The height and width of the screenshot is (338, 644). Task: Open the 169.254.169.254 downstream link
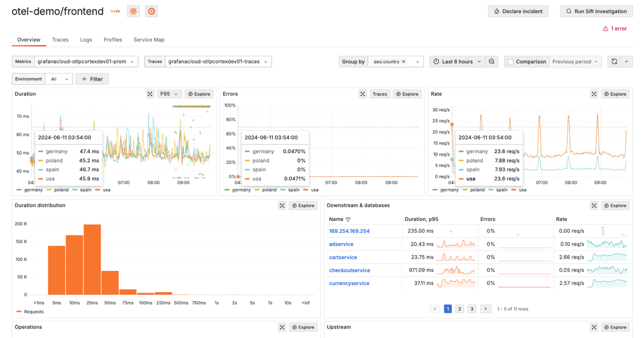(349, 231)
